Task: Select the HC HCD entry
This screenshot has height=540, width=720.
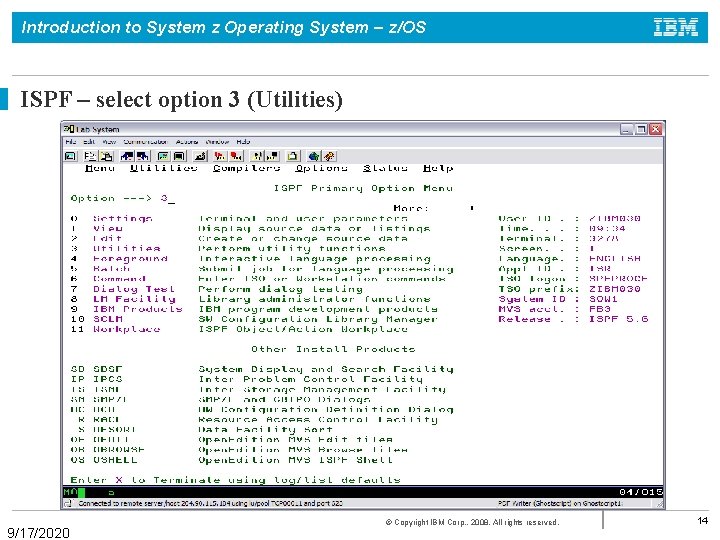Action: [x=93, y=410]
